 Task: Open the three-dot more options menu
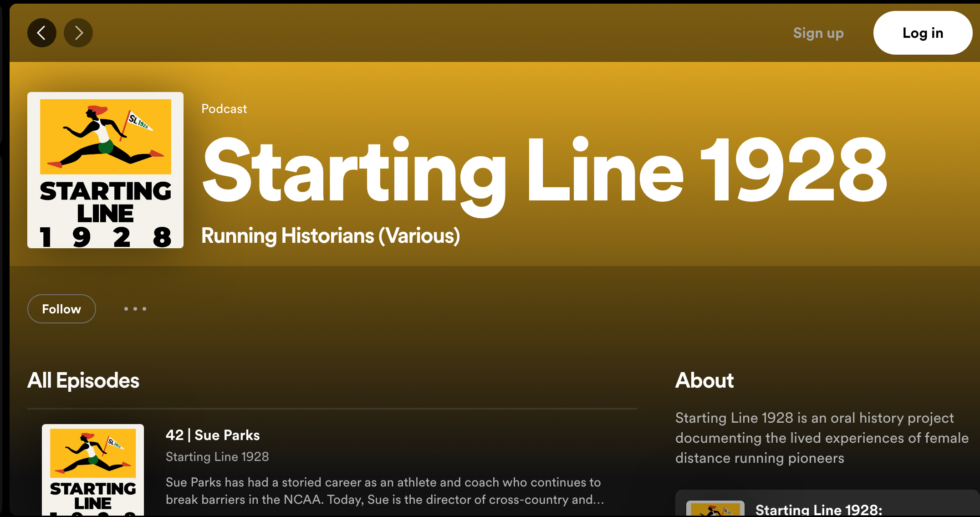(x=135, y=309)
